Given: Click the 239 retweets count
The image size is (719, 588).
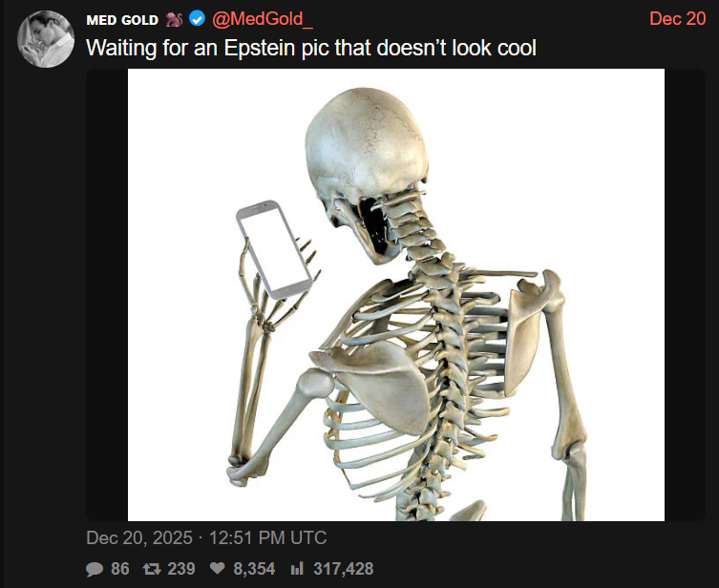Looking at the screenshot, I should [x=181, y=569].
